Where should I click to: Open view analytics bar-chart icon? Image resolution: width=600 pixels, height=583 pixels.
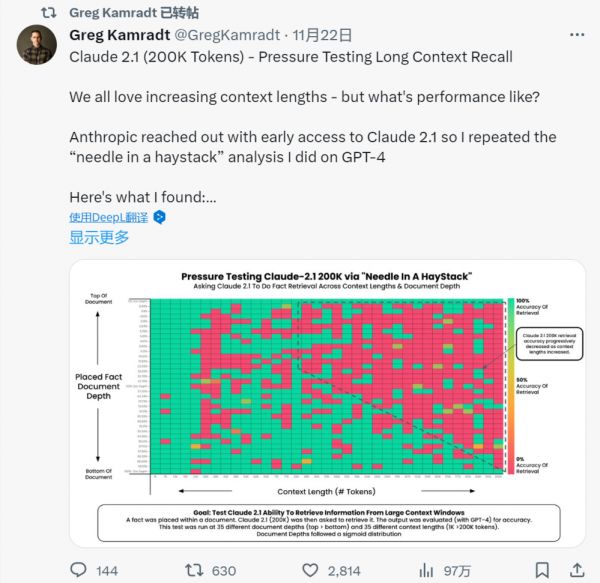click(x=424, y=570)
